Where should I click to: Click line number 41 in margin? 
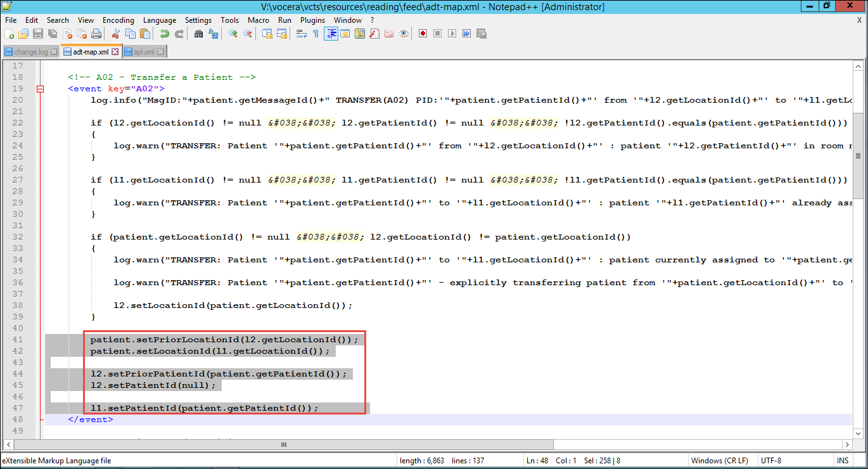pos(18,340)
